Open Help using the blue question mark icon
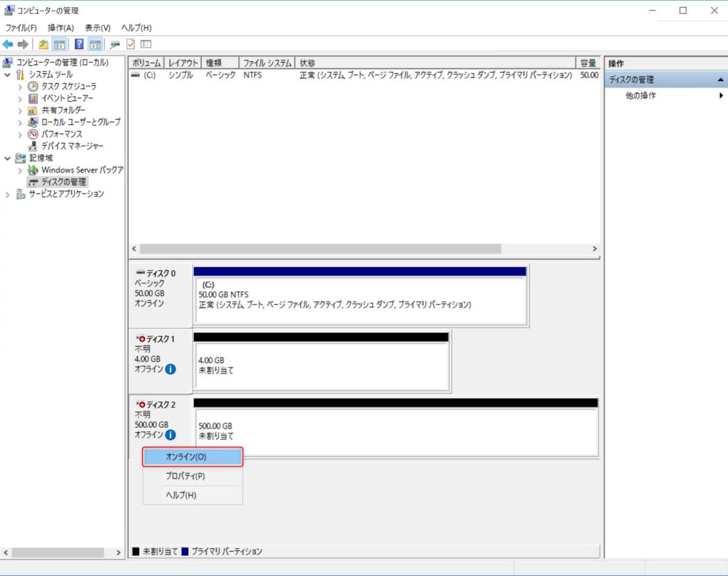The image size is (728, 576). (78, 44)
